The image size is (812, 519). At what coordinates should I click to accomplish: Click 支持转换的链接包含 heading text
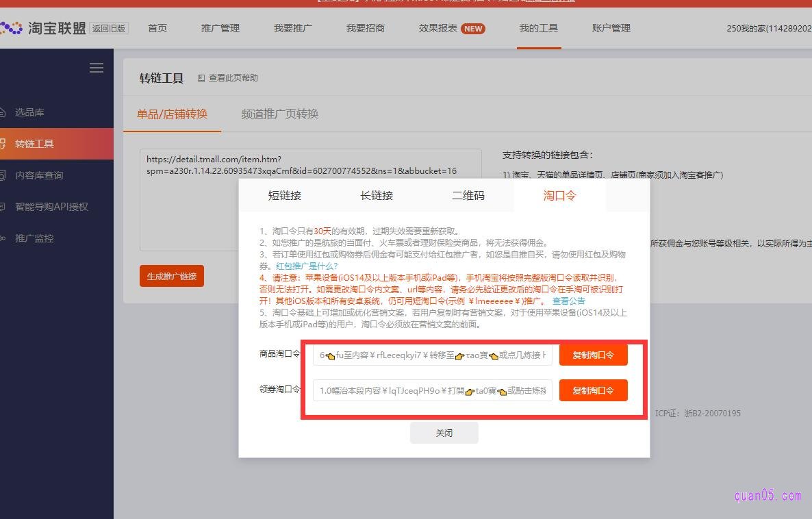click(547, 155)
